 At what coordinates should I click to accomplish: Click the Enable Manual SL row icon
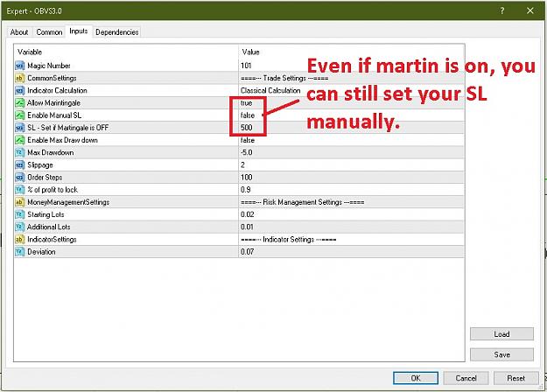point(20,115)
